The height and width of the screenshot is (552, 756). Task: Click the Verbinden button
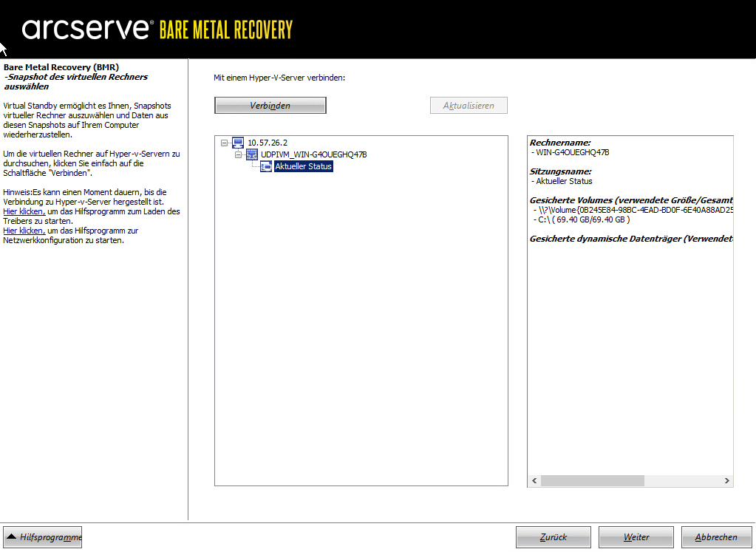(x=270, y=106)
